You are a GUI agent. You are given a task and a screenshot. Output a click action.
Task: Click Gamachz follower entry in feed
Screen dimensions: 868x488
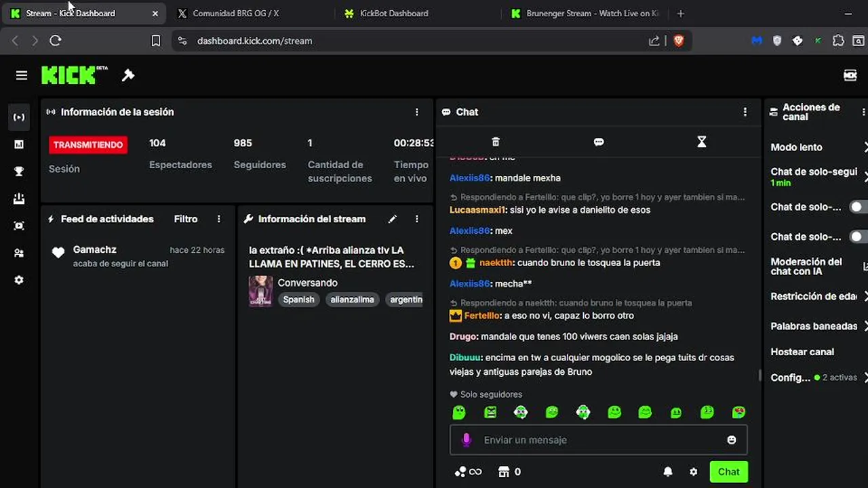click(138, 256)
